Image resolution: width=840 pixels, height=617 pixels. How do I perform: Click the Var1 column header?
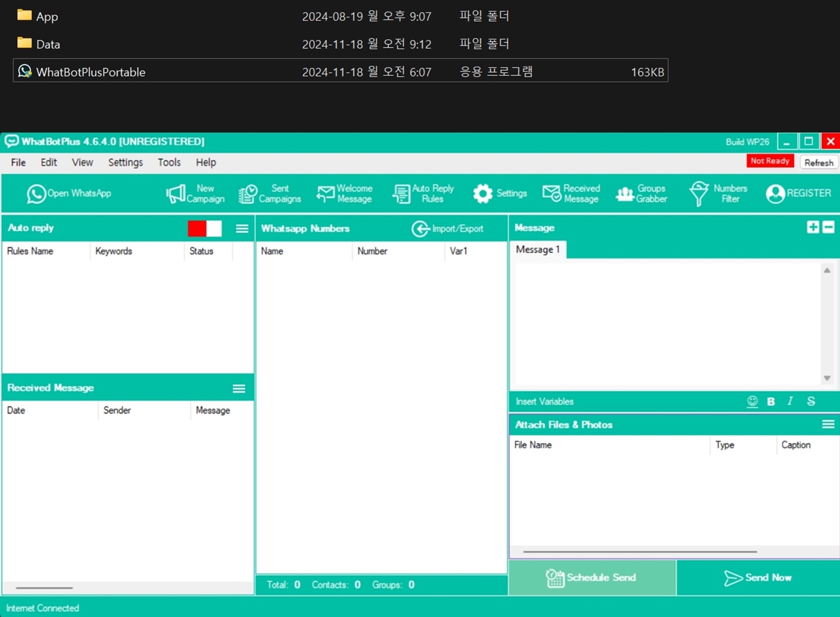[x=476, y=251]
